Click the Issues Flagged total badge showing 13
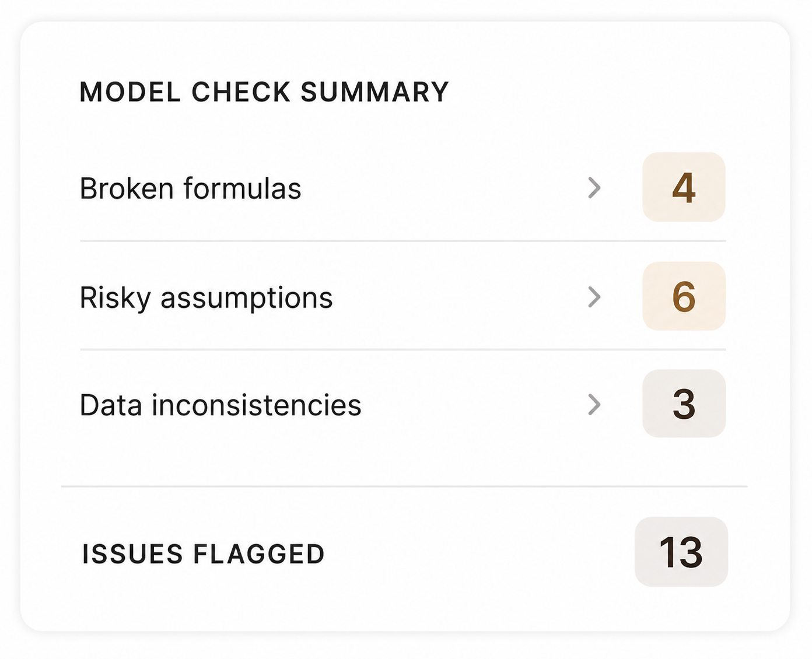812x659 pixels. [681, 553]
